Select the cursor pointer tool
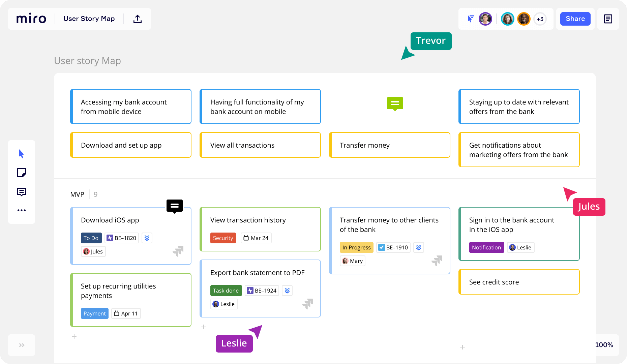This screenshot has width=627, height=364. point(21,154)
